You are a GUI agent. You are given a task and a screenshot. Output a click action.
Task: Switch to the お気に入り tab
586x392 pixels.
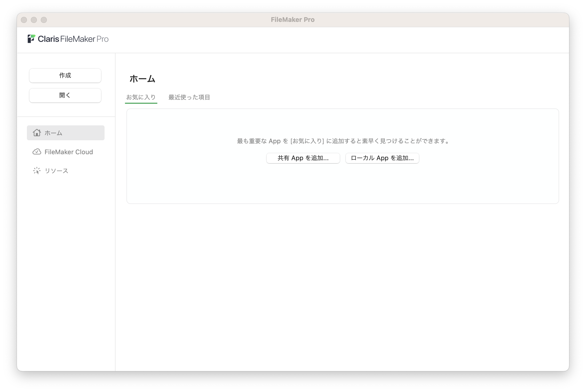(x=141, y=97)
